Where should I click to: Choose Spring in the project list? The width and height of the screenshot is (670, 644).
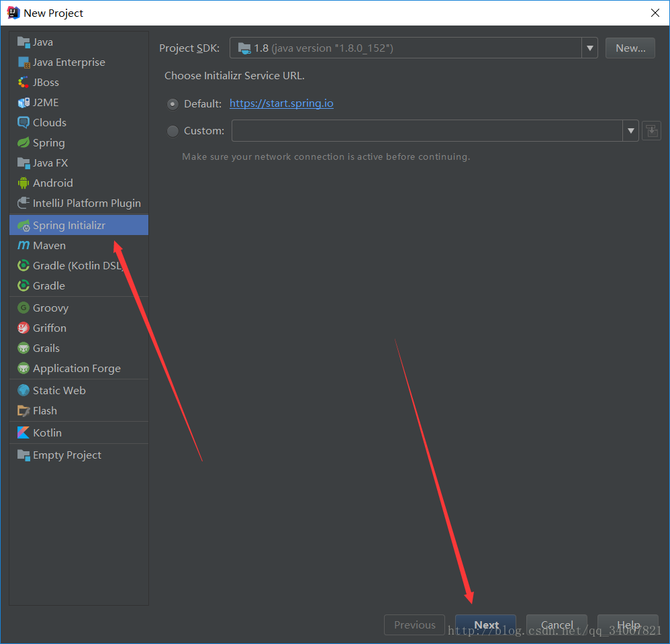(79, 143)
